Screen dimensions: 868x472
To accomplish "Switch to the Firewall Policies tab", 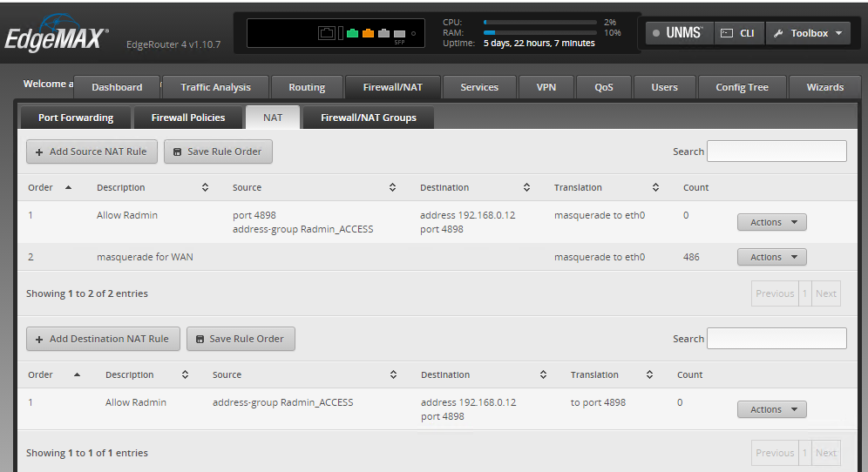I will click(x=188, y=118).
